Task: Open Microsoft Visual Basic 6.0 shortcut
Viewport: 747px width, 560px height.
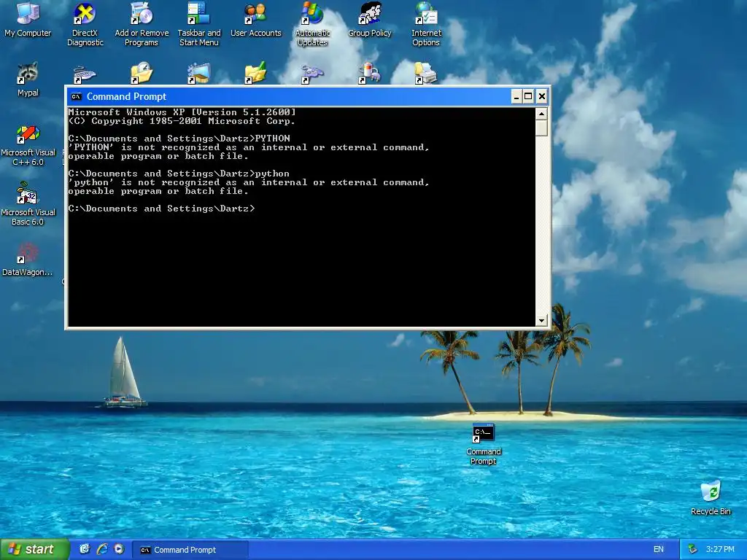Action: click(28, 204)
